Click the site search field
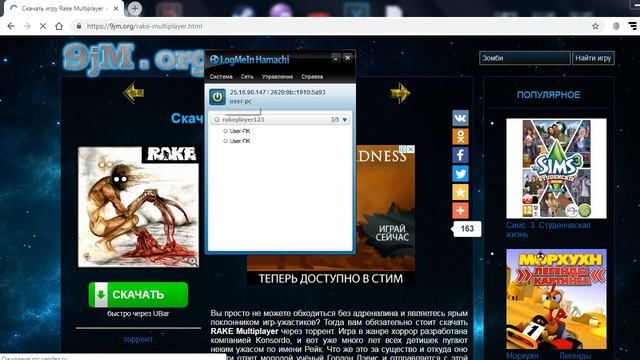 (x=524, y=58)
